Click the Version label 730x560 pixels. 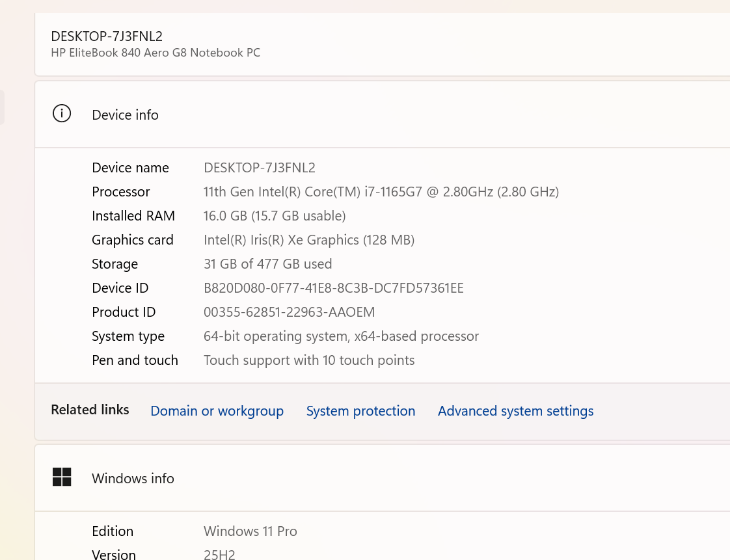point(114,554)
